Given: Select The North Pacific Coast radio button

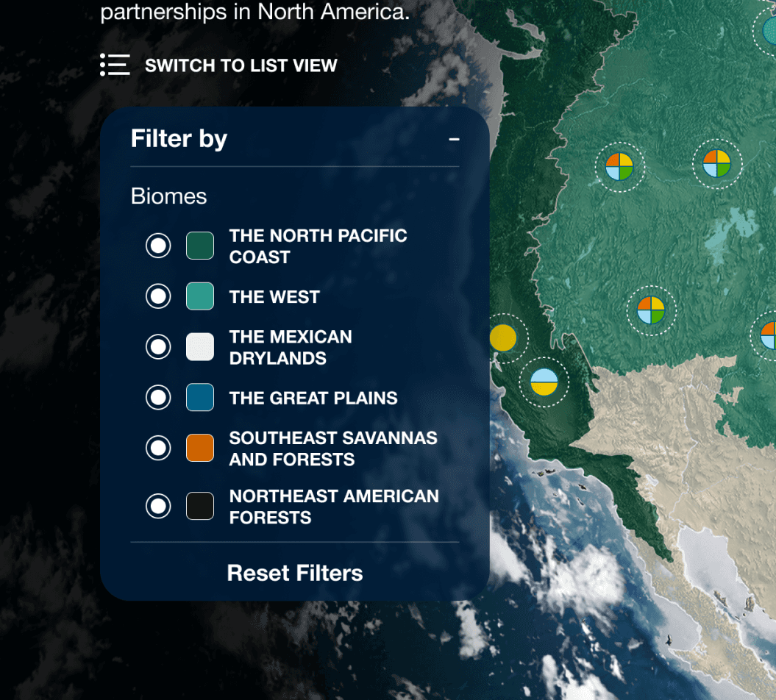Looking at the screenshot, I should click(x=157, y=246).
